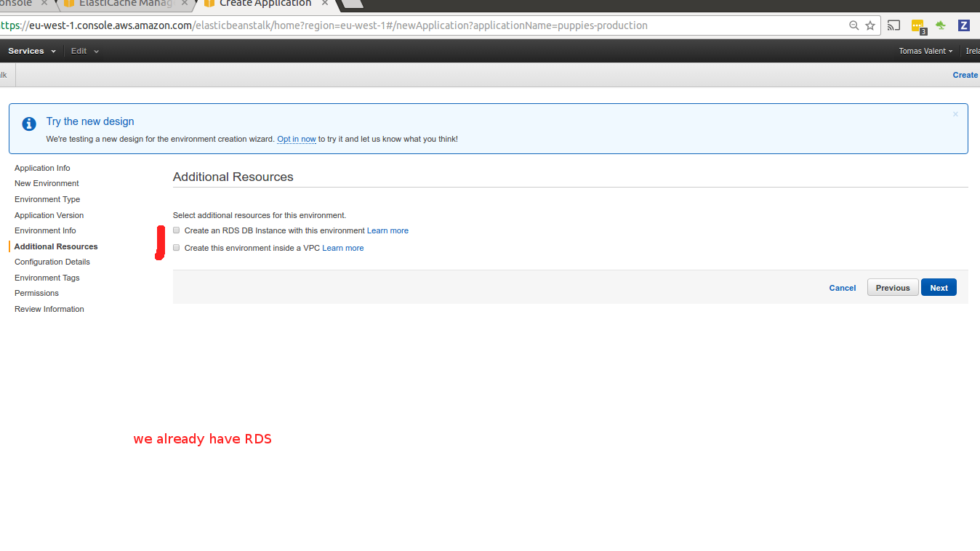Click the Previous button
The height and width of the screenshot is (551, 980).
(893, 288)
